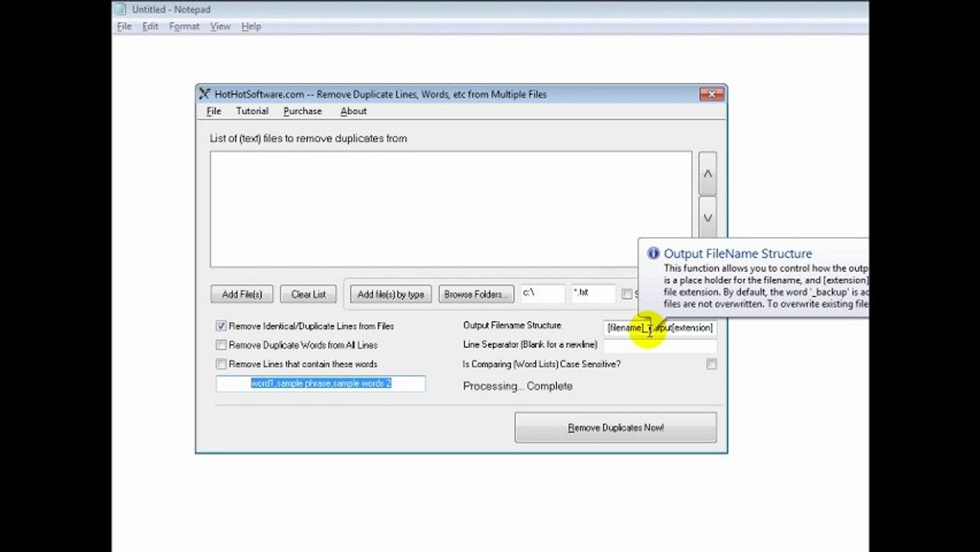Click the Output Filename Structure field
Viewport: 980px width, 552px height.
point(660,327)
